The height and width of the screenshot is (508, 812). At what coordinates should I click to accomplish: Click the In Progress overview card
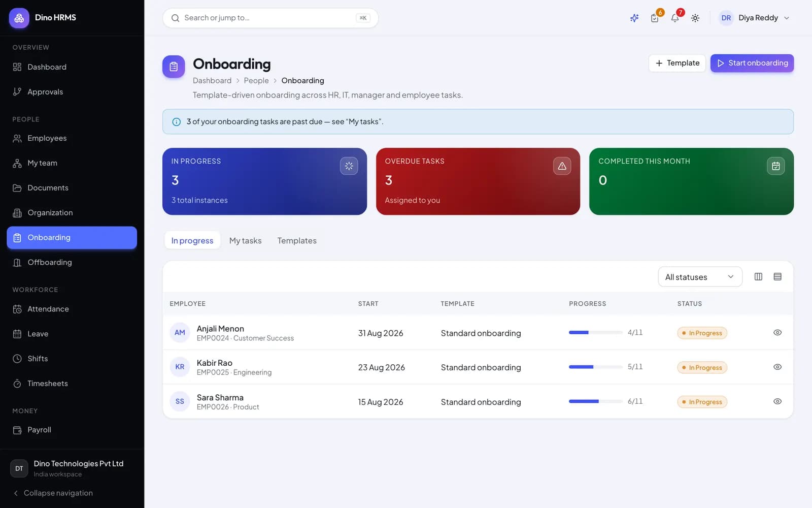(x=264, y=181)
